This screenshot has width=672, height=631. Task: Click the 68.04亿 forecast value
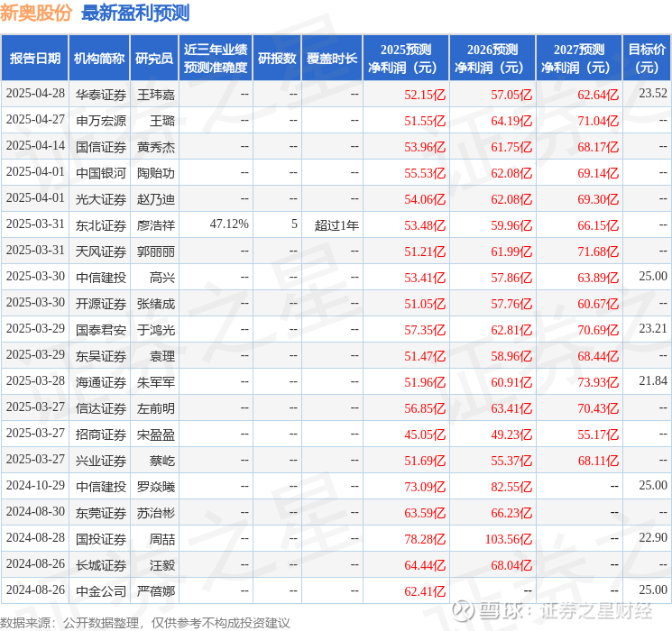[511, 565]
